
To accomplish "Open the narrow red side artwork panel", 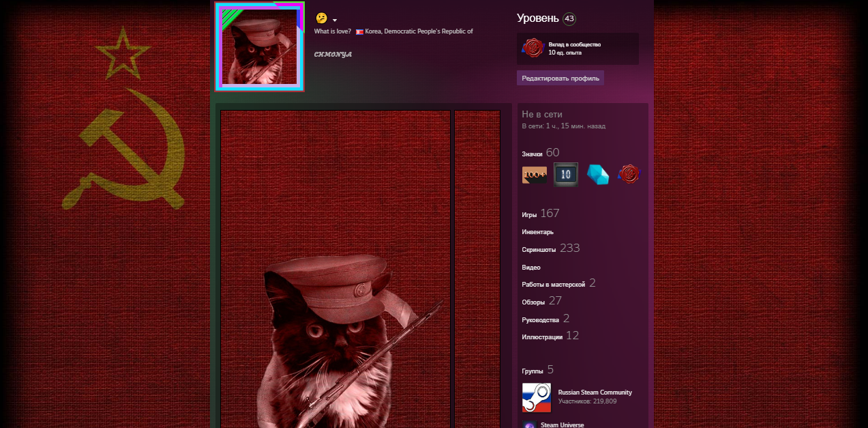I will pos(477,269).
